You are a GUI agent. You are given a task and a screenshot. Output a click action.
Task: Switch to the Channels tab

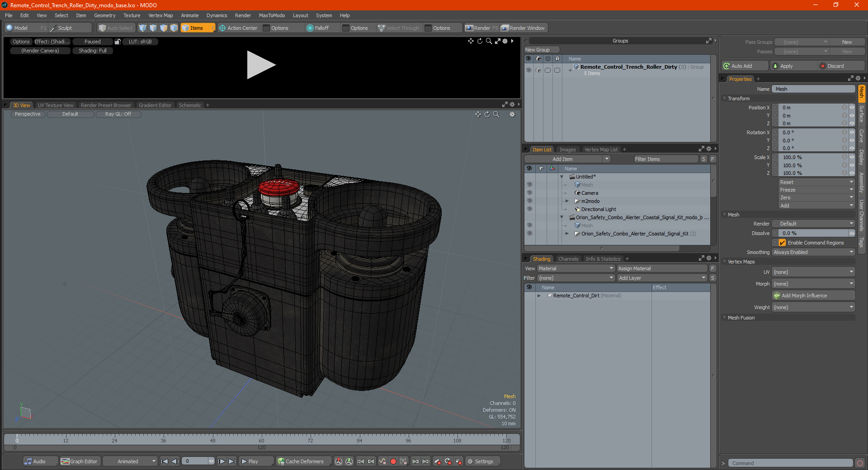click(x=568, y=259)
